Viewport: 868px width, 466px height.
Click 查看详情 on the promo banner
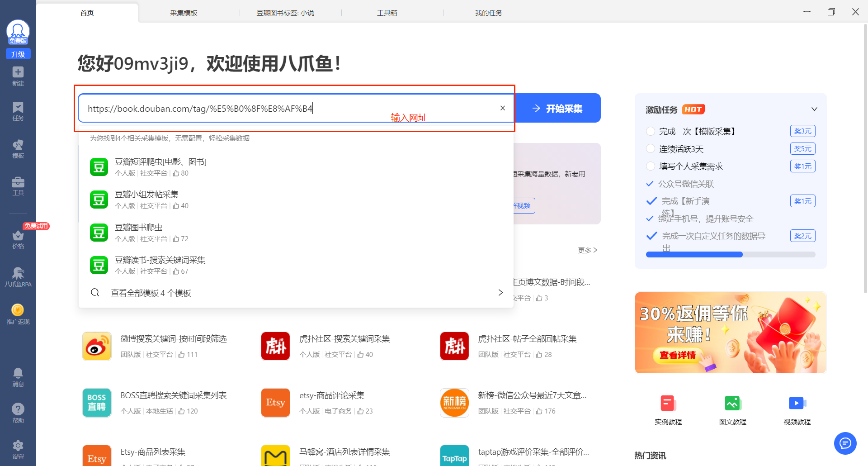(x=678, y=355)
